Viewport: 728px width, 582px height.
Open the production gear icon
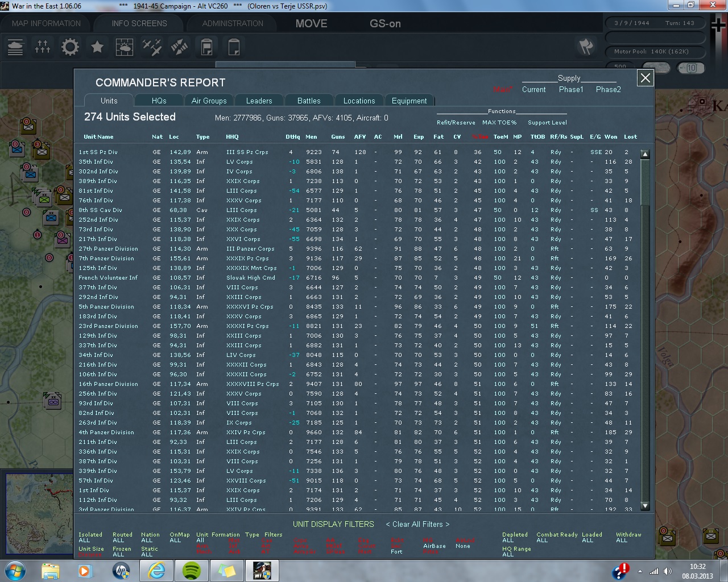pyautogui.click(x=70, y=47)
